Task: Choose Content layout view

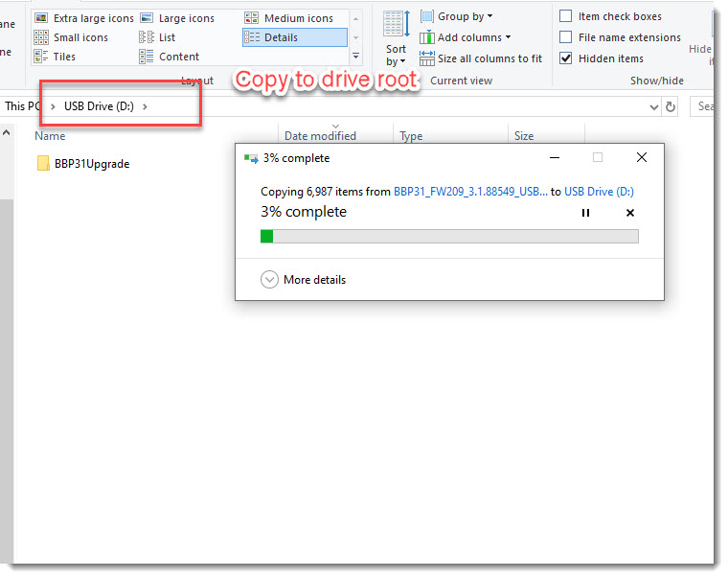Action: (x=169, y=57)
